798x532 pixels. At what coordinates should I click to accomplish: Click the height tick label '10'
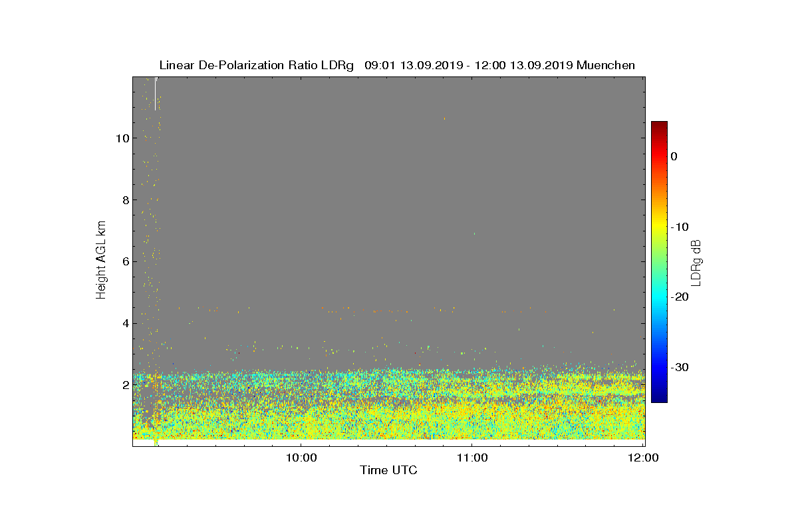point(121,138)
